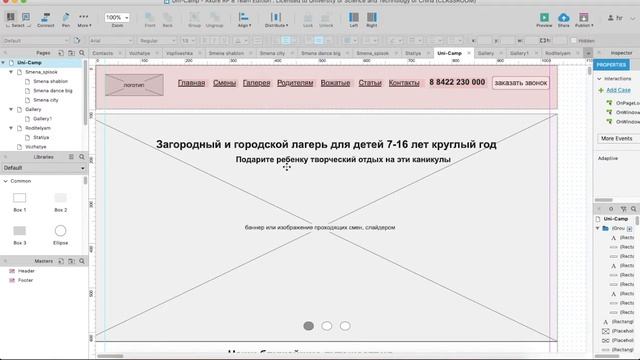This screenshot has width=640, height=360.
Task: Open the Arial font dropdown
Action: tap(111, 40)
